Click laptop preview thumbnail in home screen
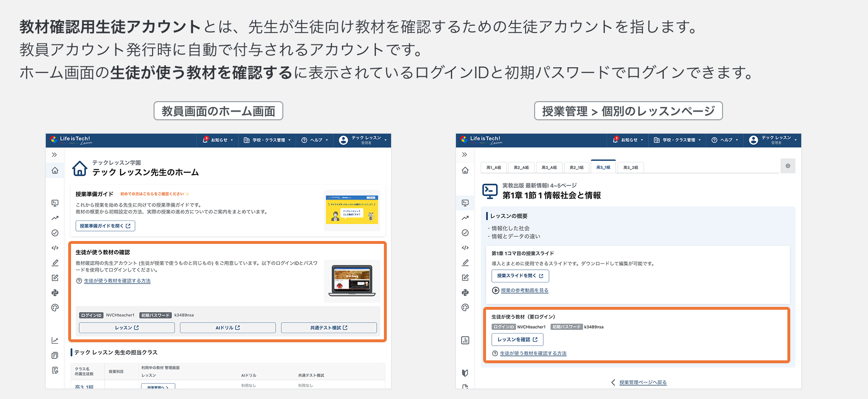 coord(352,281)
